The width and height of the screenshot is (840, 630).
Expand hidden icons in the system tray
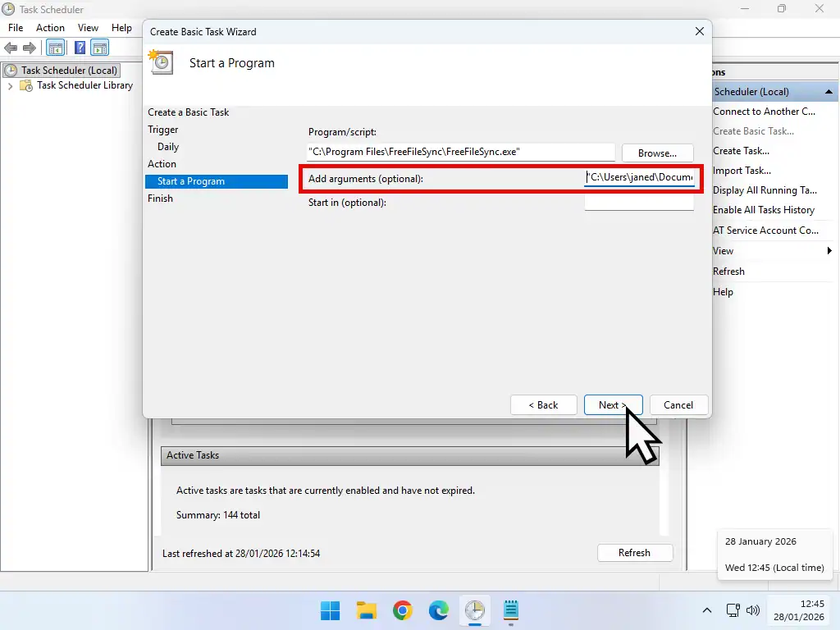(706, 610)
